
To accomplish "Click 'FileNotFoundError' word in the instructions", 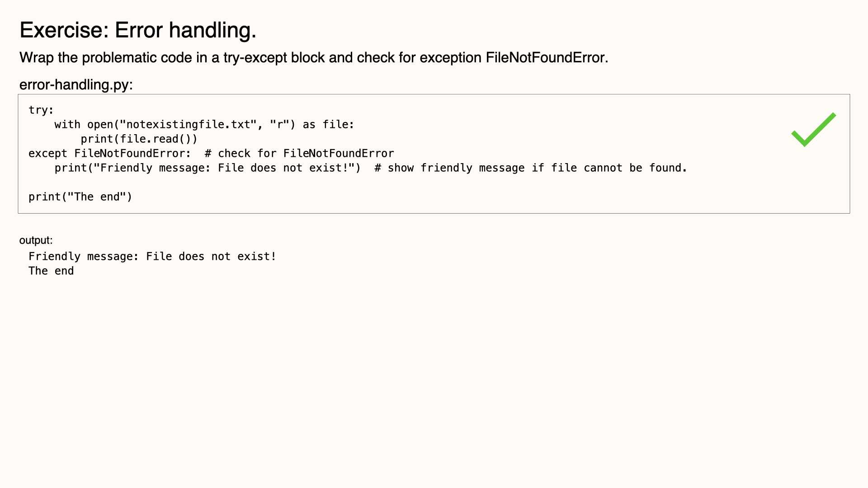I will pyautogui.click(x=545, y=58).
